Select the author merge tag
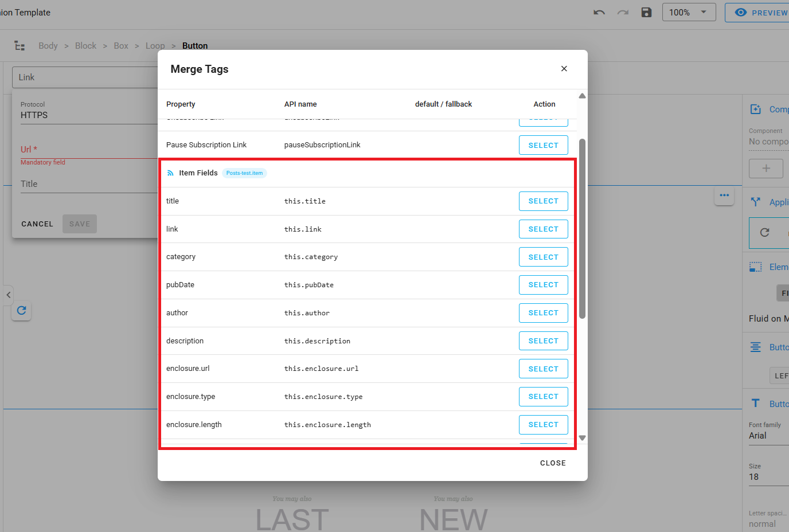The width and height of the screenshot is (789, 532). (544, 313)
